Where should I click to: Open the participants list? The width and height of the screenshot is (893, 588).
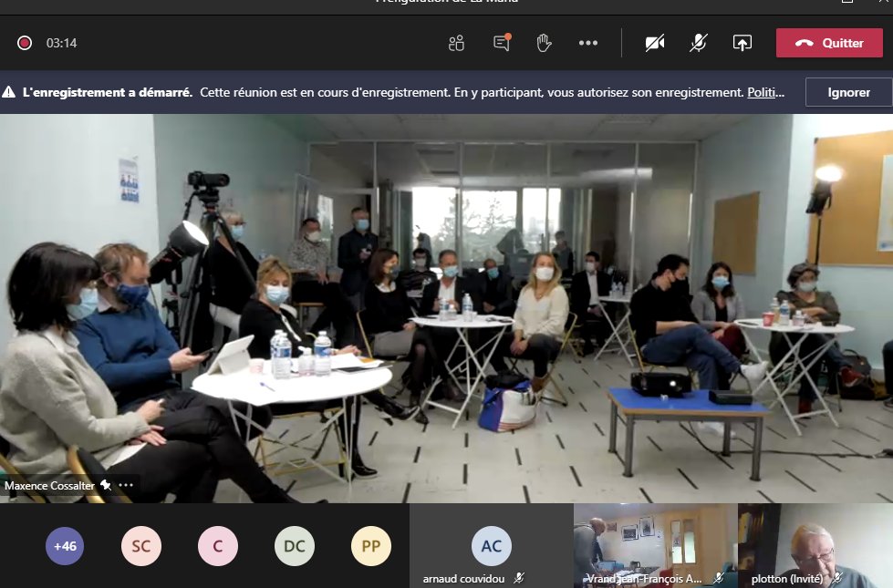(456, 42)
